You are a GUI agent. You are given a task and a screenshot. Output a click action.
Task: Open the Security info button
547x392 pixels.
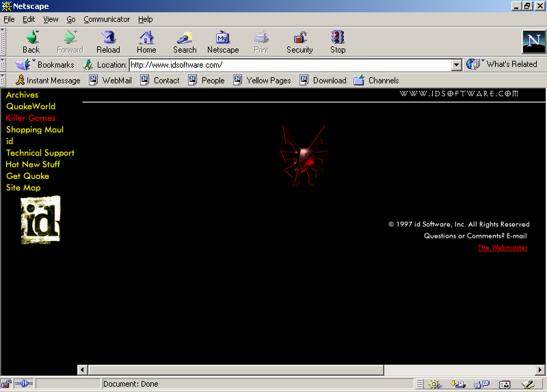pos(299,42)
